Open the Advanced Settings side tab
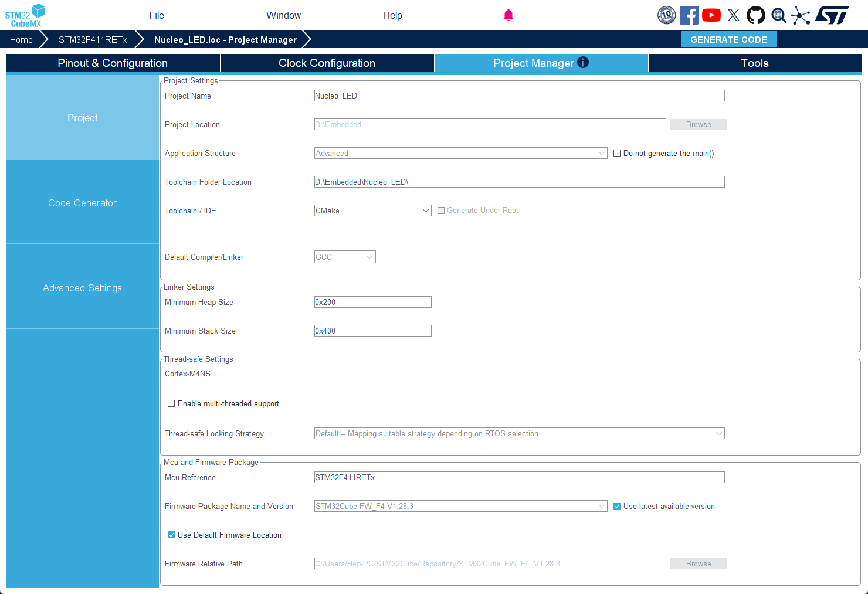868x594 pixels. point(82,287)
